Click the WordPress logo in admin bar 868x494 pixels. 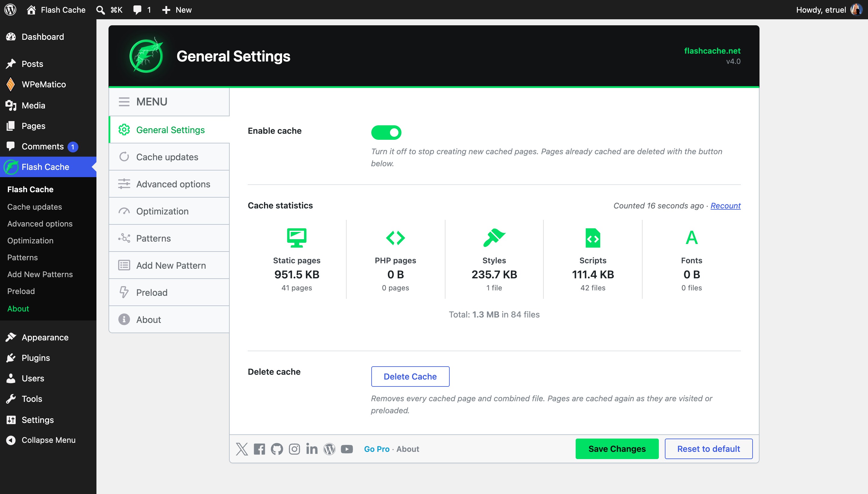tap(11, 10)
